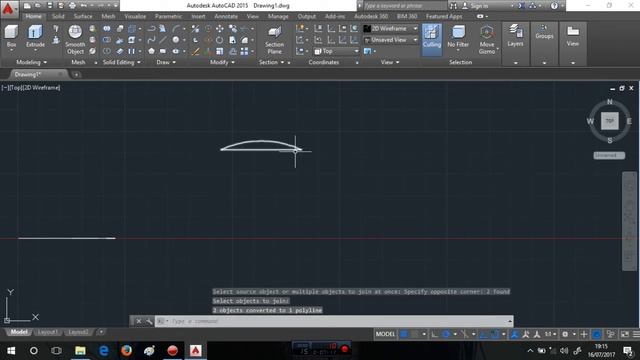
Task: Click the Smooth Object mesh tool
Action: pos(75,40)
